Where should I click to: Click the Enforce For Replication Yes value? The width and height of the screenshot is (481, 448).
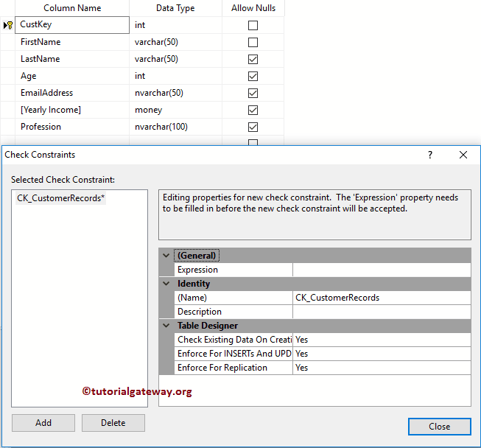pyautogui.click(x=382, y=368)
